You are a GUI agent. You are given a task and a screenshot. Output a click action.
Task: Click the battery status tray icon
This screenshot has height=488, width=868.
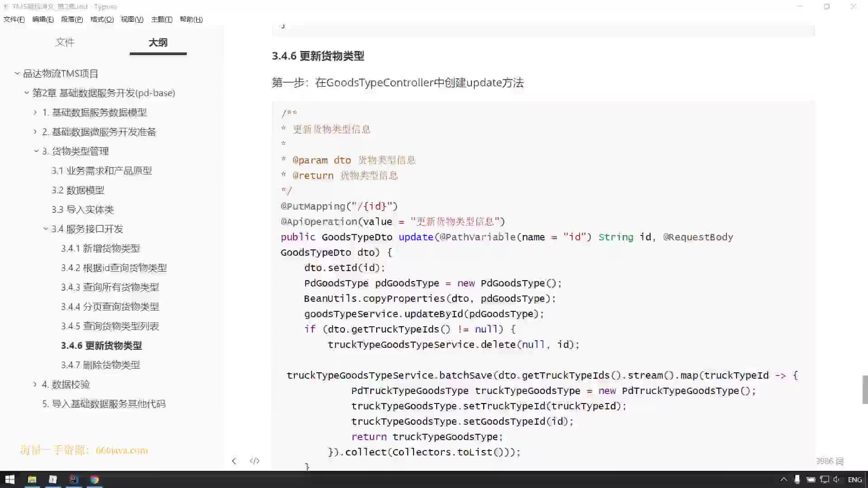click(811, 479)
